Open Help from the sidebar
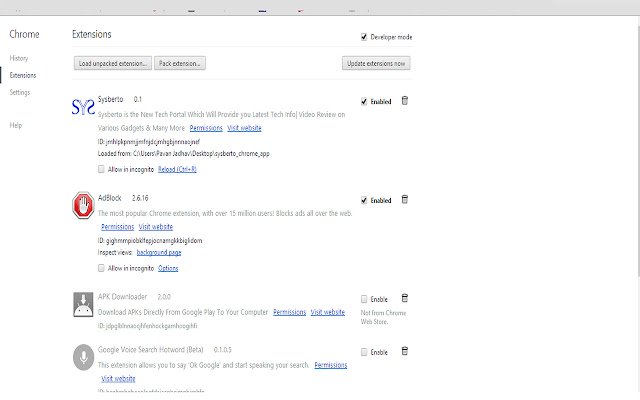 tap(16, 125)
